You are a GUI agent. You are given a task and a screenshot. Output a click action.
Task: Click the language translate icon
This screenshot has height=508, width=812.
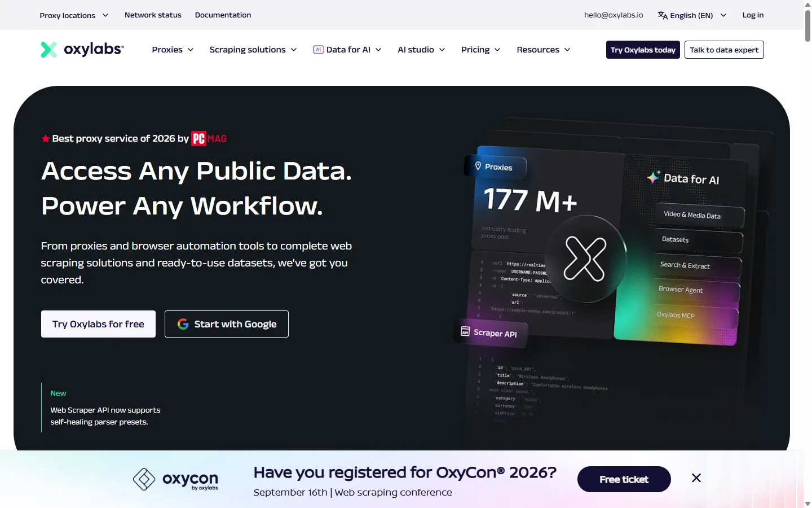click(x=663, y=15)
